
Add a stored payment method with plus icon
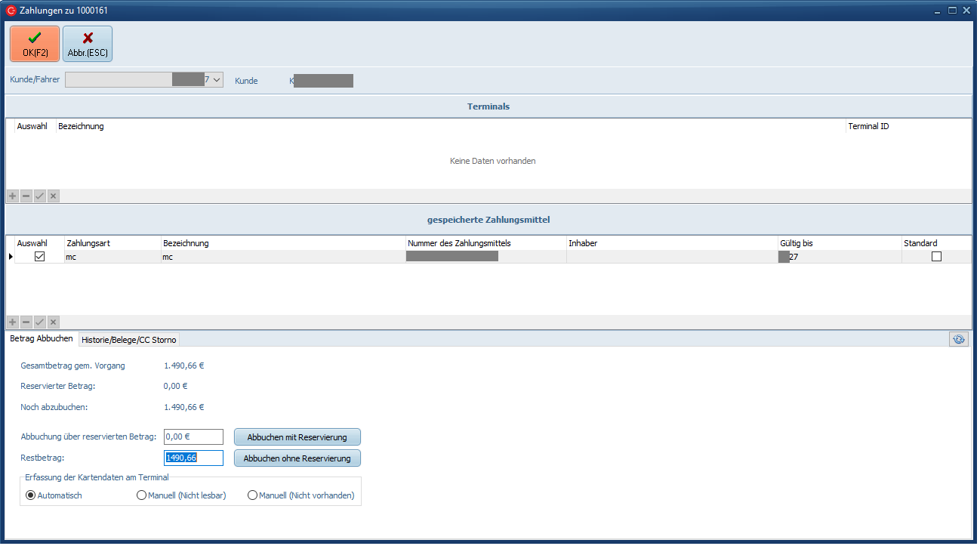12,322
